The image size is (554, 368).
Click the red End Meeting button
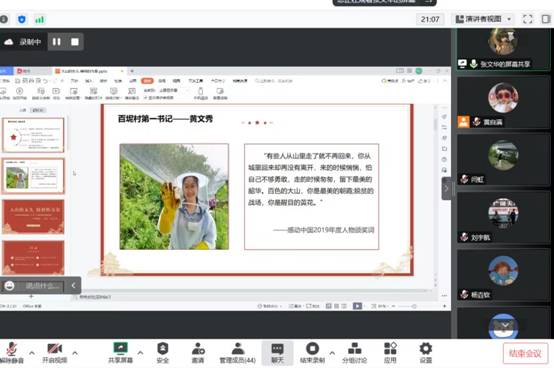pyautogui.click(x=525, y=353)
